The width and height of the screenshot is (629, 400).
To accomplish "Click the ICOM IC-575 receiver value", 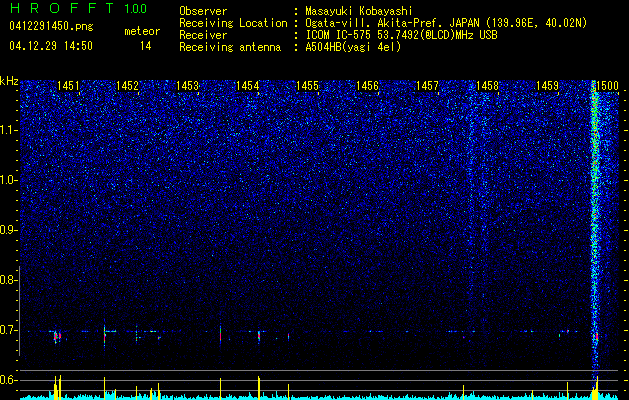I will coord(401,35).
